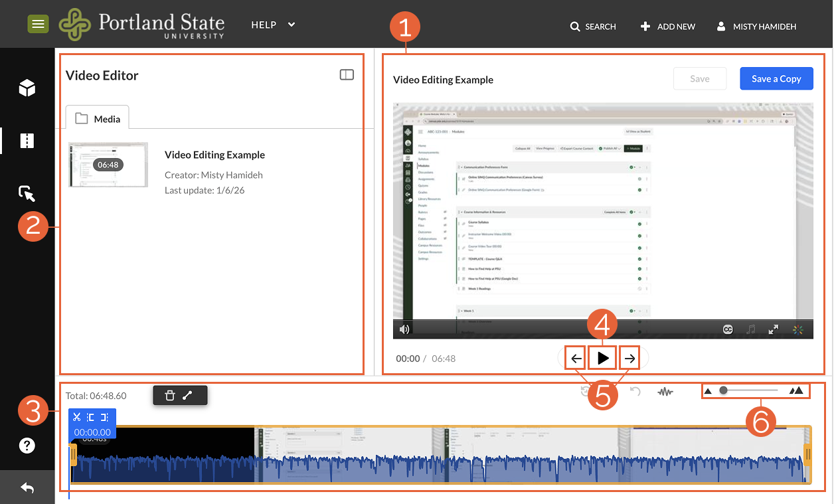Screen dimensions: 834x504
Task: Click the music note icon in the player
Action: (750, 329)
